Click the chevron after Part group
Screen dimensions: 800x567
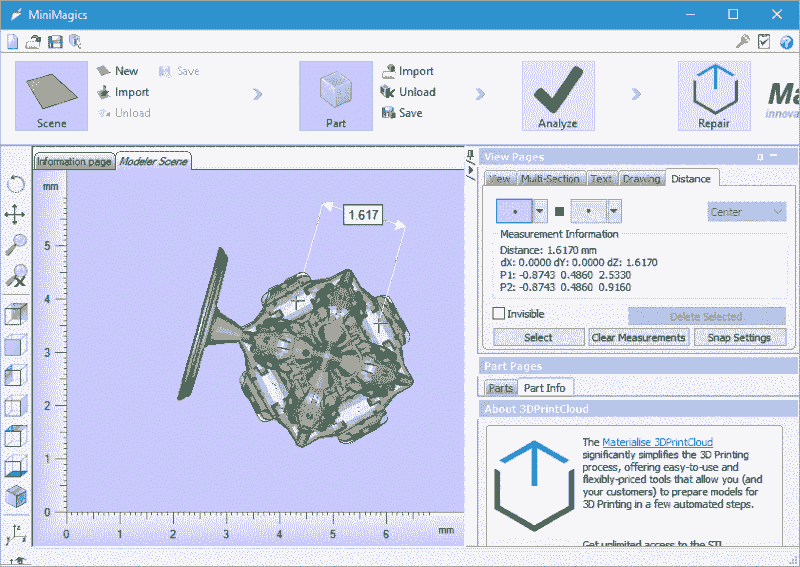pos(480,94)
